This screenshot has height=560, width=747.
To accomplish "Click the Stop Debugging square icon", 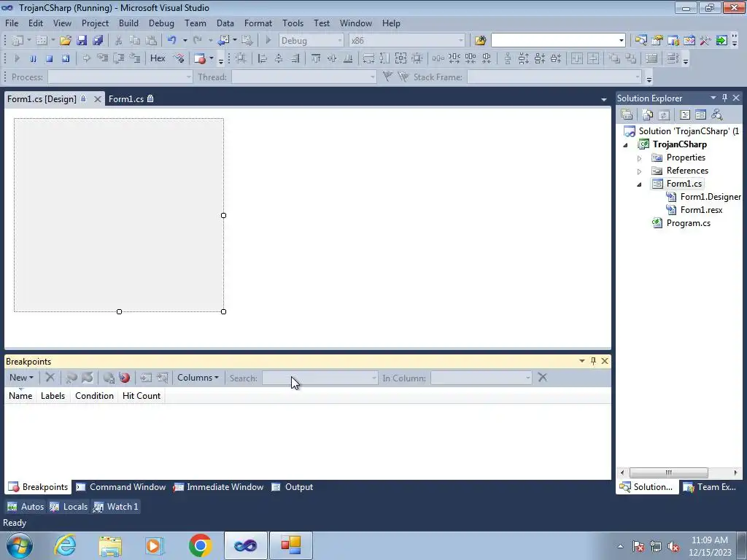I will point(49,58).
